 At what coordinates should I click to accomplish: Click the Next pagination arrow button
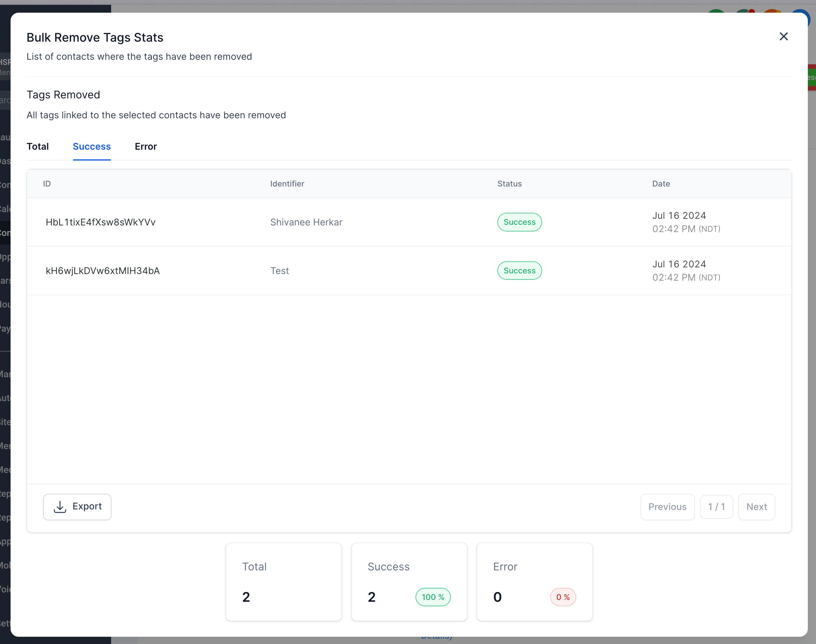pyautogui.click(x=757, y=507)
